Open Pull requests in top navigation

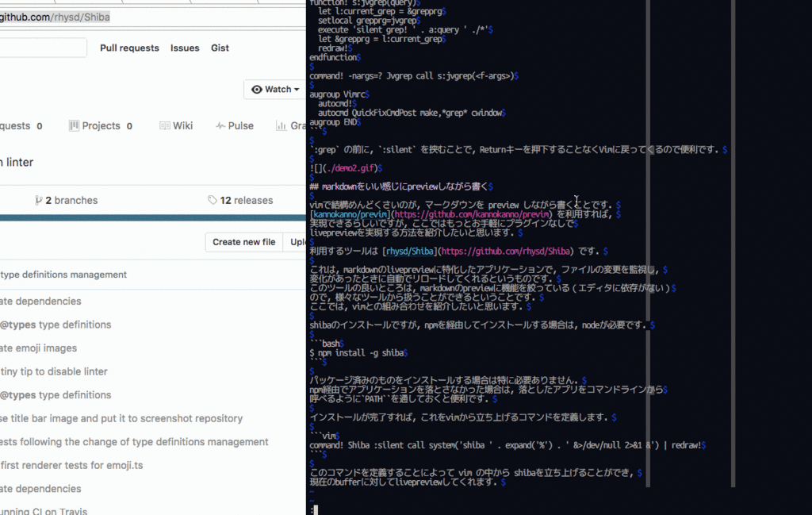pos(129,48)
